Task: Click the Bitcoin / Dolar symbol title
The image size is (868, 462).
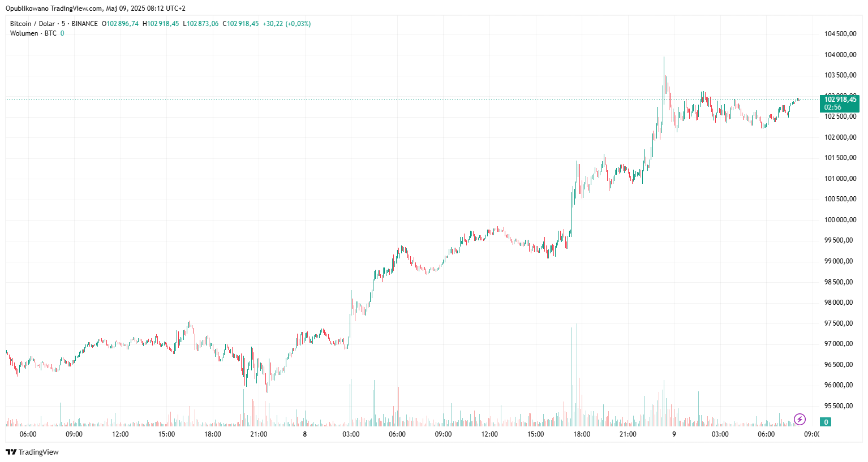Action: click(x=33, y=24)
